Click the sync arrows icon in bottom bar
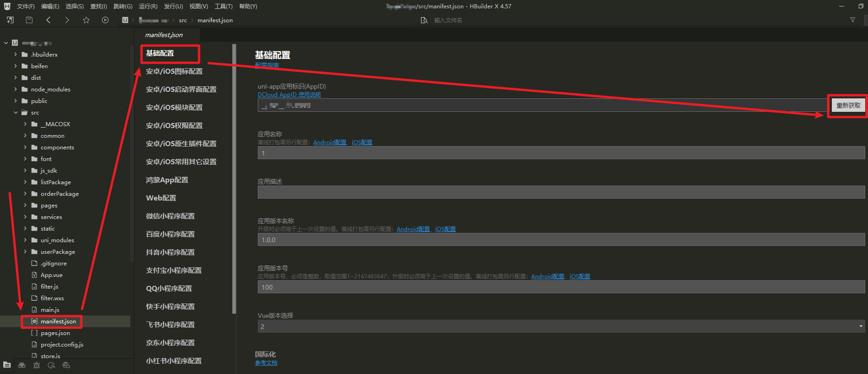 (x=51, y=365)
